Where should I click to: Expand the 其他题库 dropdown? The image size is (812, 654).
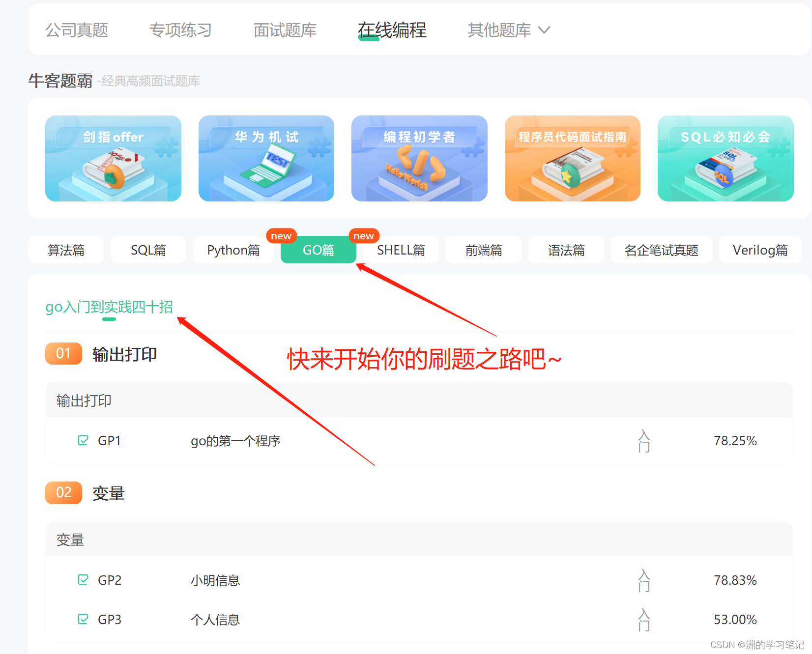(x=509, y=30)
